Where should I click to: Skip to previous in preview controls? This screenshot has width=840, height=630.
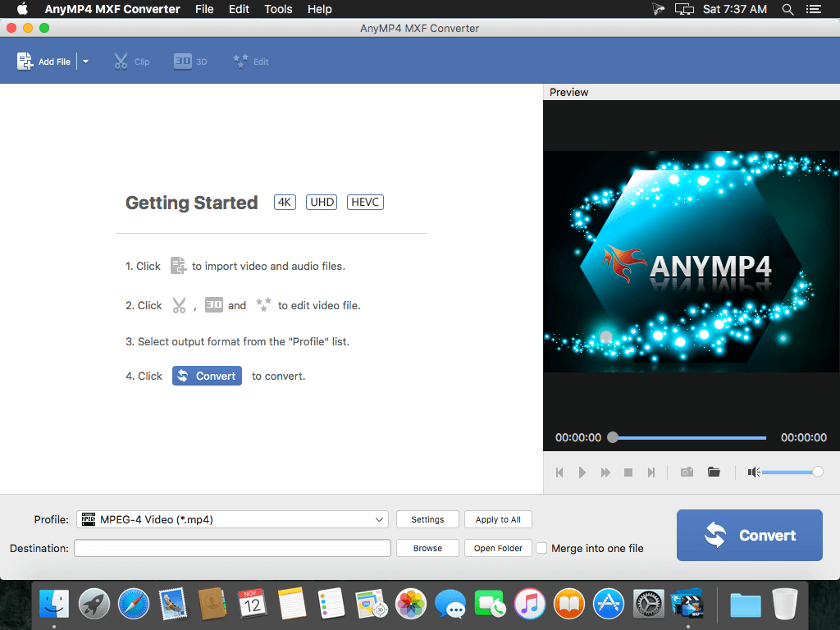[559, 472]
